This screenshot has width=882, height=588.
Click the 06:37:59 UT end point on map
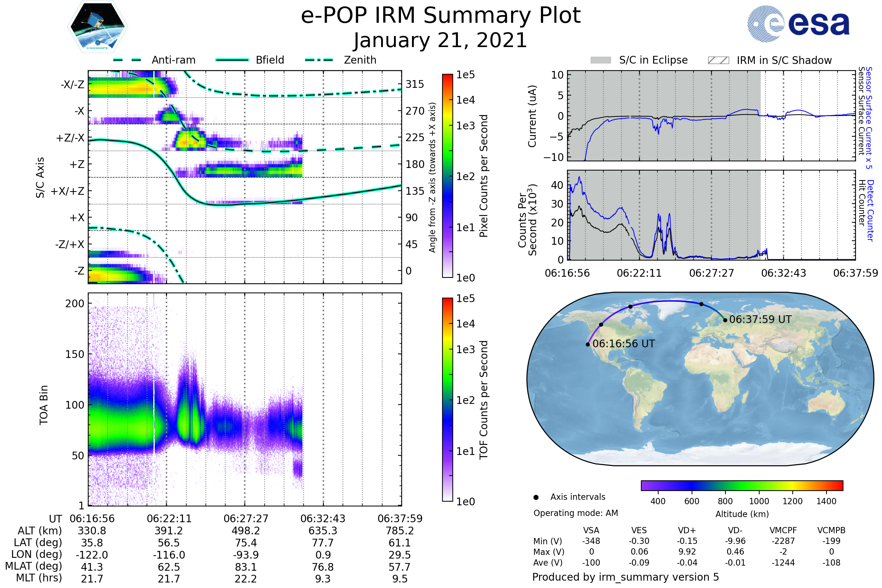click(725, 320)
